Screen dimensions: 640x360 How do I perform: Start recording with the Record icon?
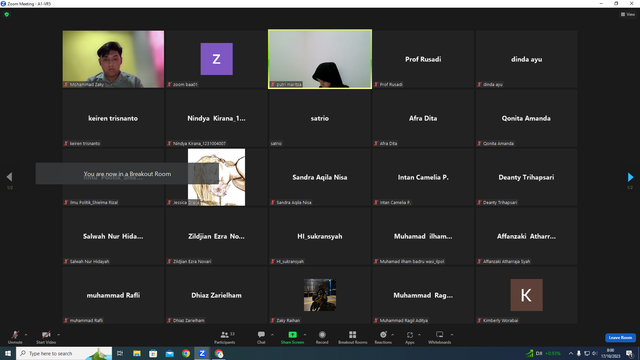tap(322, 335)
